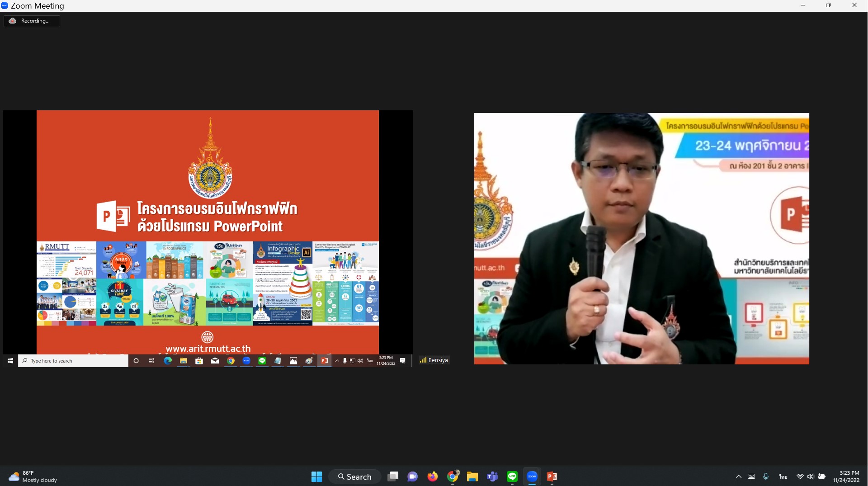Viewport: 868px width, 486px height.
Task: Click LINE icon in shared screen taskbar
Action: coord(262,361)
